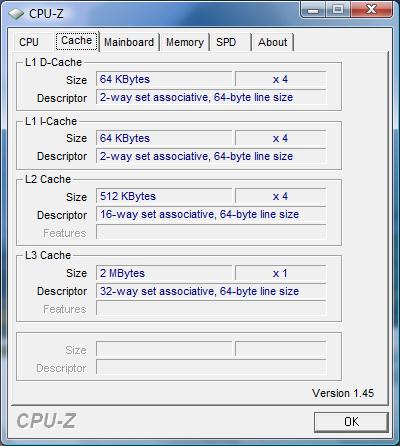Click the L1 I-Cache descriptor field
This screenshot has height=446, width=400.
coord(211,156)
